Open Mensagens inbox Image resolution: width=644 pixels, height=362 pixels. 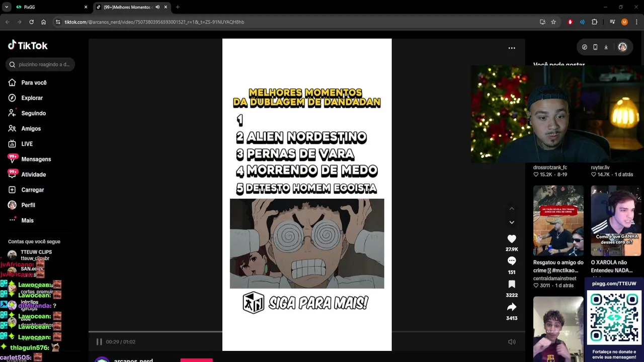click(36, 159)
